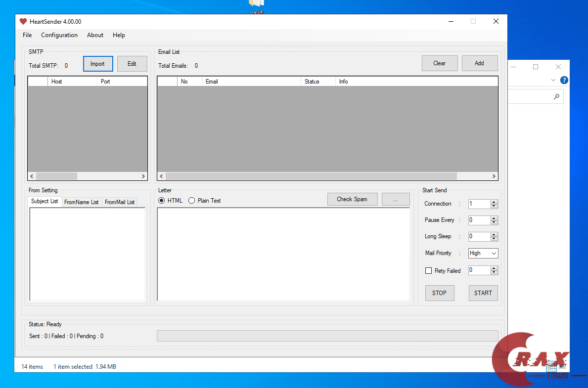Increase the Long Sleep value
The image size is (588, 388).
494,235
